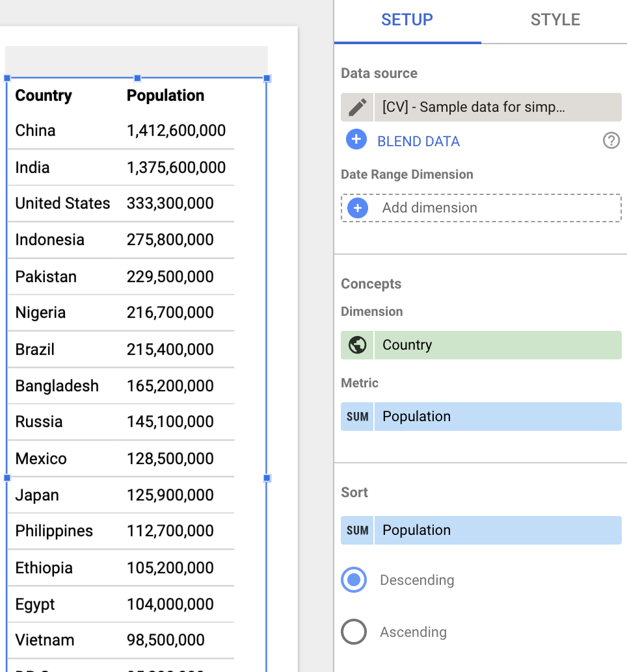Image resolution: width=627 pixels, height=672 pixels.
Task: Click the blue plus icon beside BLEND DATA
Action: tap(356, 140)
